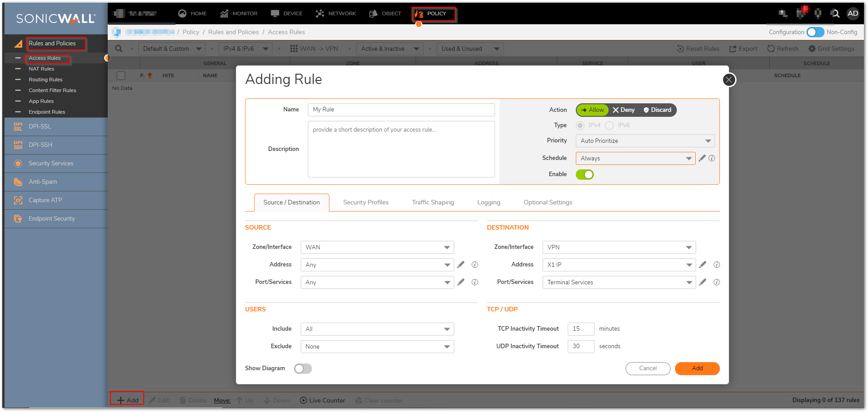The height and width of the screenshot is (412, 868).
Task: Click the rule Name input field
Action: [401, 110]
